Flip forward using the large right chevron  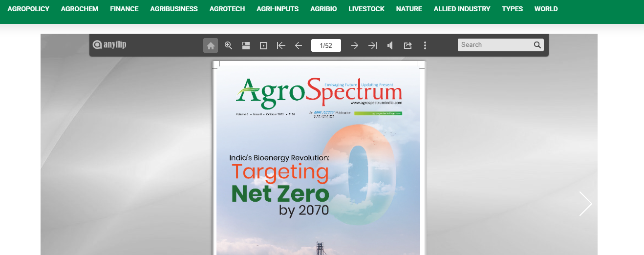(585, 204)
